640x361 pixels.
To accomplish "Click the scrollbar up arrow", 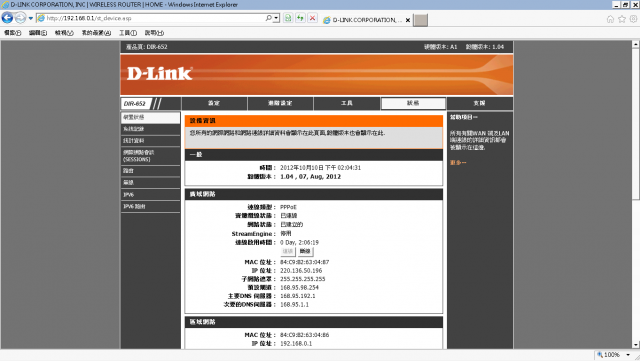I will (x=636, y=44).
